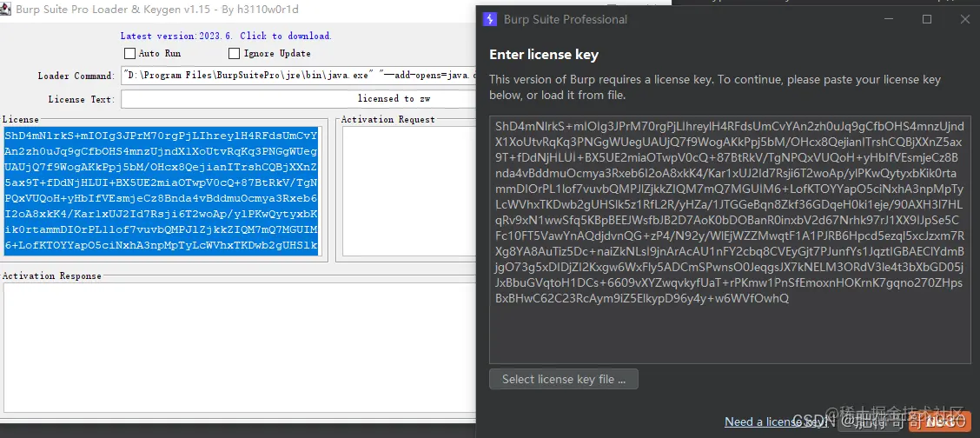Click the Loader Command label
This screenshot has height=438, width=980.
point(76,76)
